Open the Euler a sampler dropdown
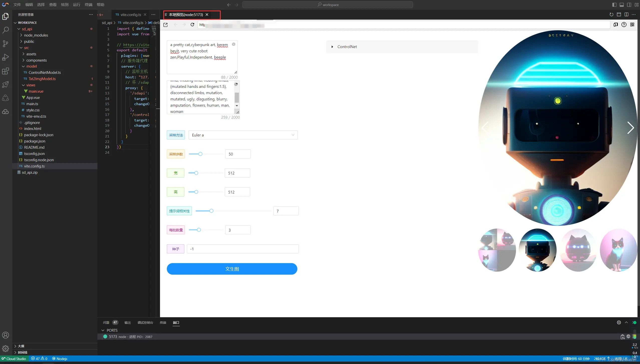 (243, 135)
